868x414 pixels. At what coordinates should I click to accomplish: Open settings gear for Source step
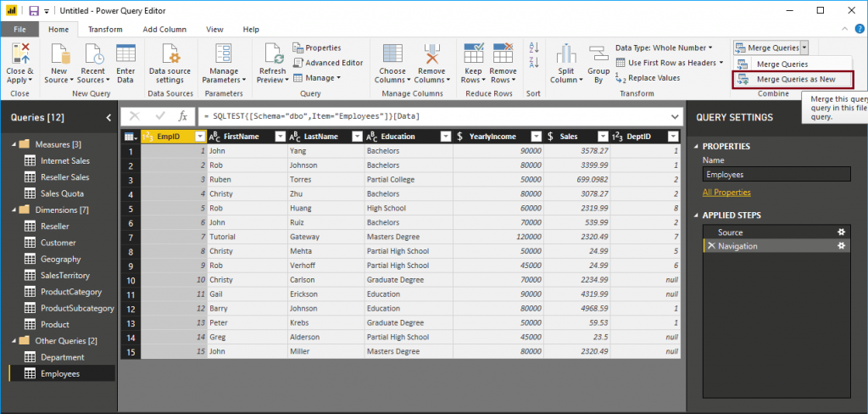click(x=842, y=232)
